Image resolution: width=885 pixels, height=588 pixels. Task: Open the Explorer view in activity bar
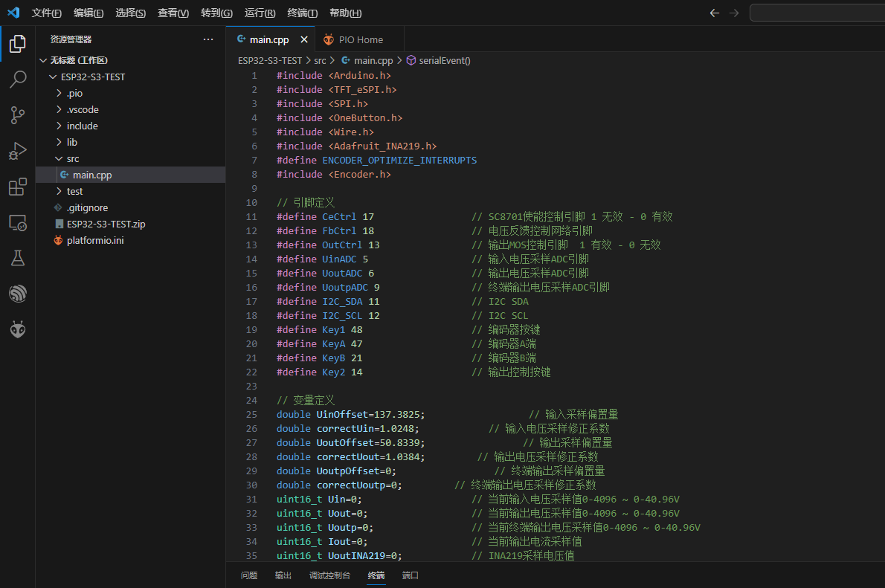(18, 43)
